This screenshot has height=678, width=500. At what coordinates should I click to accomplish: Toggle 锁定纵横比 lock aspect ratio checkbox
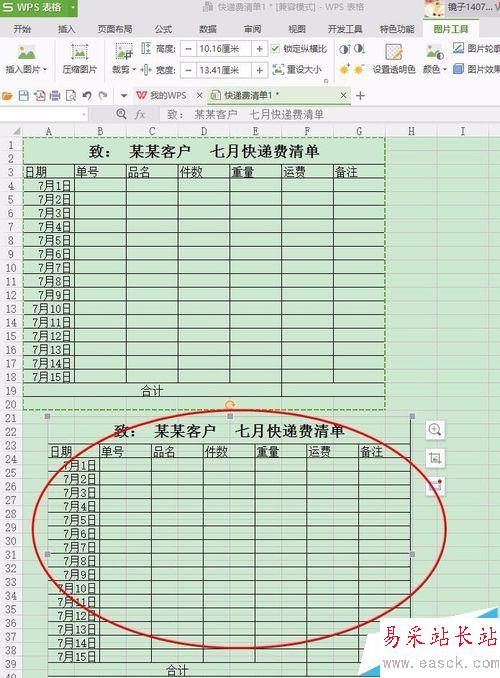pyautogui.click(x=276, y=48)
